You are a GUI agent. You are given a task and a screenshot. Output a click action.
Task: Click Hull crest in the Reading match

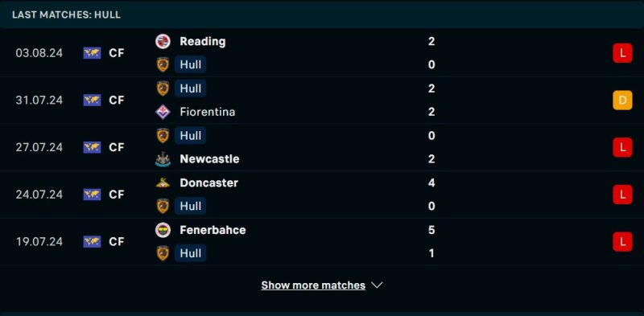(x=163, y=65)
